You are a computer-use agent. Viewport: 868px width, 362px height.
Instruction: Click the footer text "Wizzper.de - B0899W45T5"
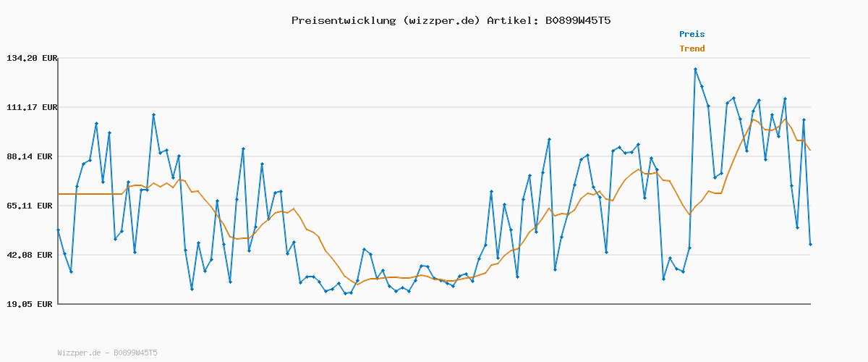click(x=107, y=353)
